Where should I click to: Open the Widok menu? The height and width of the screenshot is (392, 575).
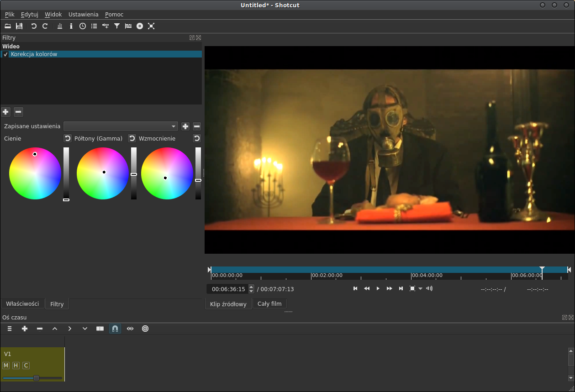click(x=53, y=15)
